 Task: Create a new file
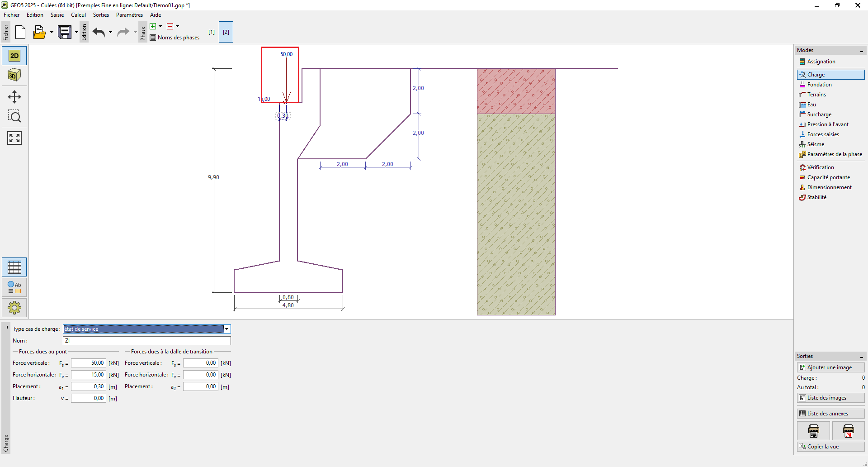coord(20,32)
